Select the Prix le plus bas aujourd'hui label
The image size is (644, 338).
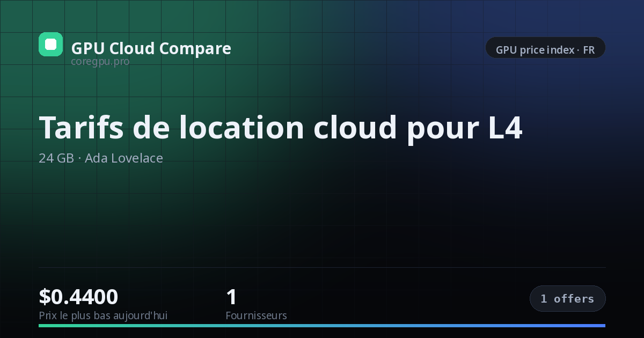[x=103, y=315]
